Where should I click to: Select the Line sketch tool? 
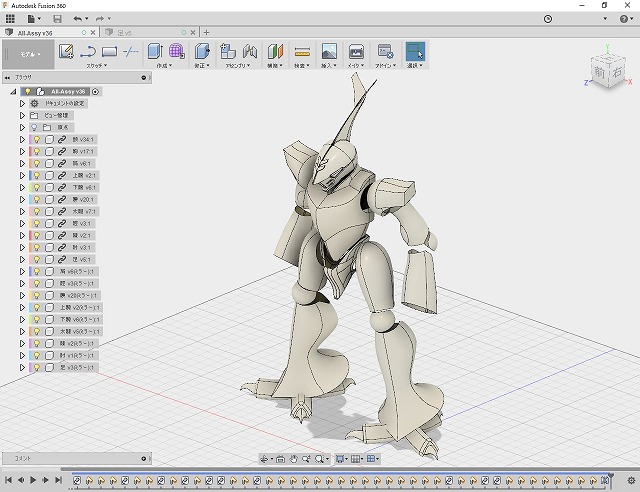point(88,51)
